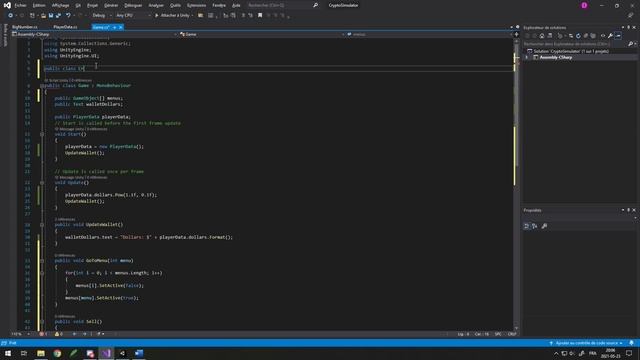
Task: Open the Any CPU platform dropdown
Action: [x=133, y=16]
